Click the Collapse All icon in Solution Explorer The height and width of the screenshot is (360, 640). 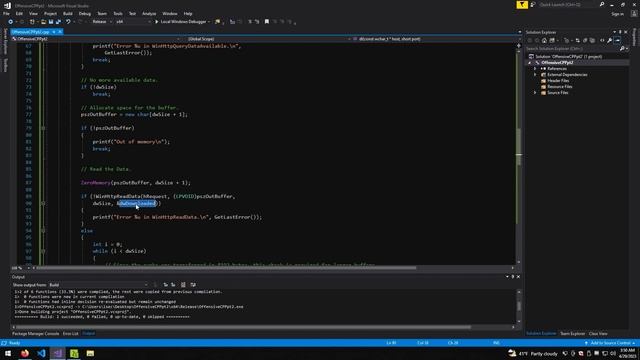[x=585, y=40]
